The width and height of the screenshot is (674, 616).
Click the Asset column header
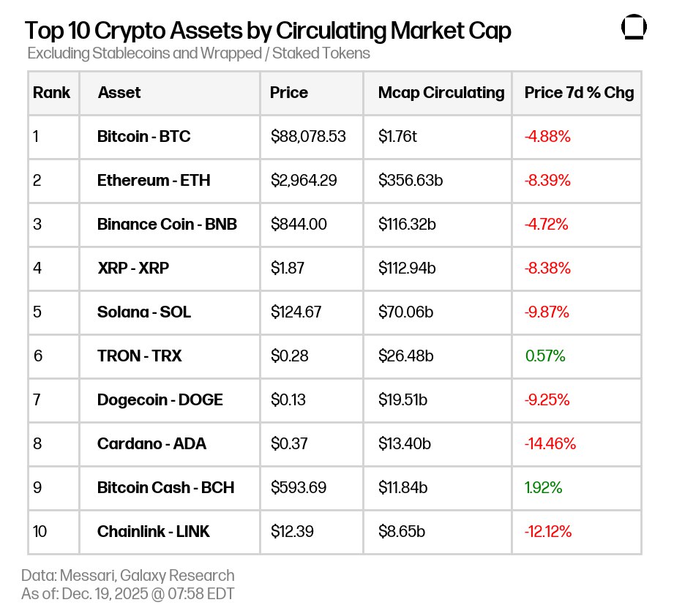(119, 93)
